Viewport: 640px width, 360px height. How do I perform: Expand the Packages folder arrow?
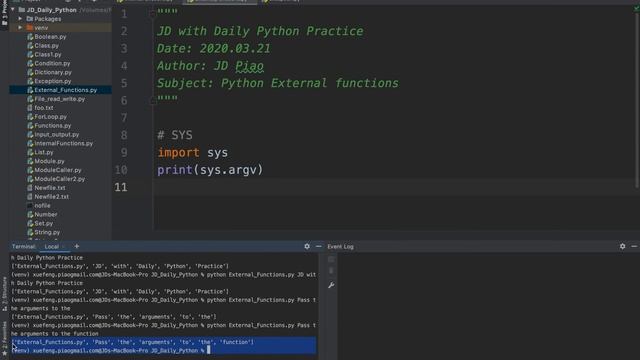(x=20, y=19)
